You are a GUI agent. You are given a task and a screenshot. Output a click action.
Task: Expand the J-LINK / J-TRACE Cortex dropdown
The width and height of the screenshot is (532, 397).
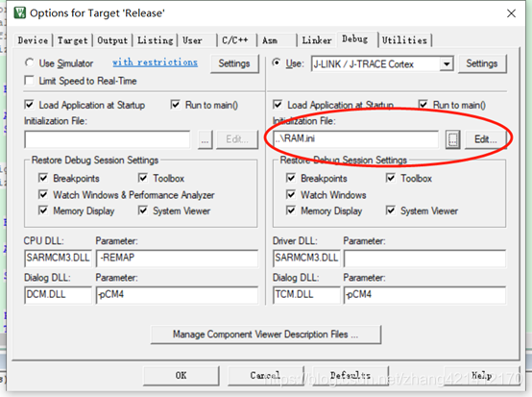click(x=447, y=63)
